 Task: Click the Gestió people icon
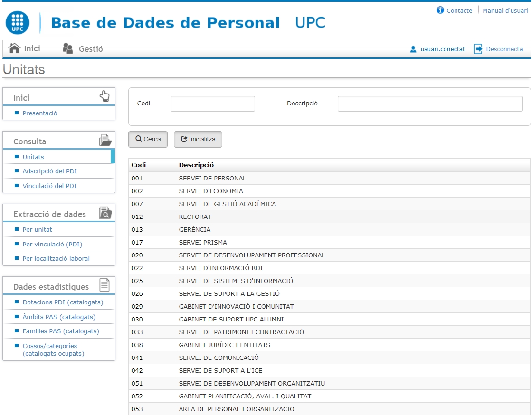[x=68, y=48]
